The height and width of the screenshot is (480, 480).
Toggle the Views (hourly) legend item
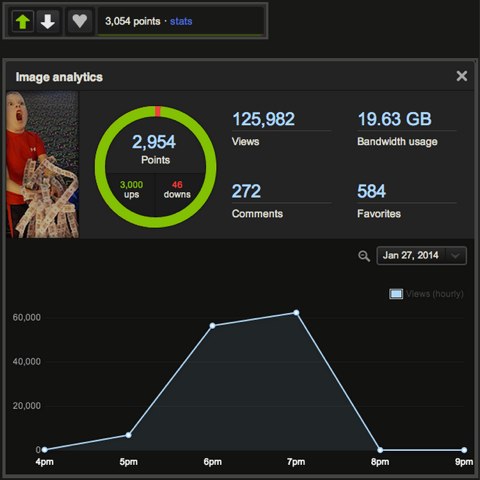426,294
